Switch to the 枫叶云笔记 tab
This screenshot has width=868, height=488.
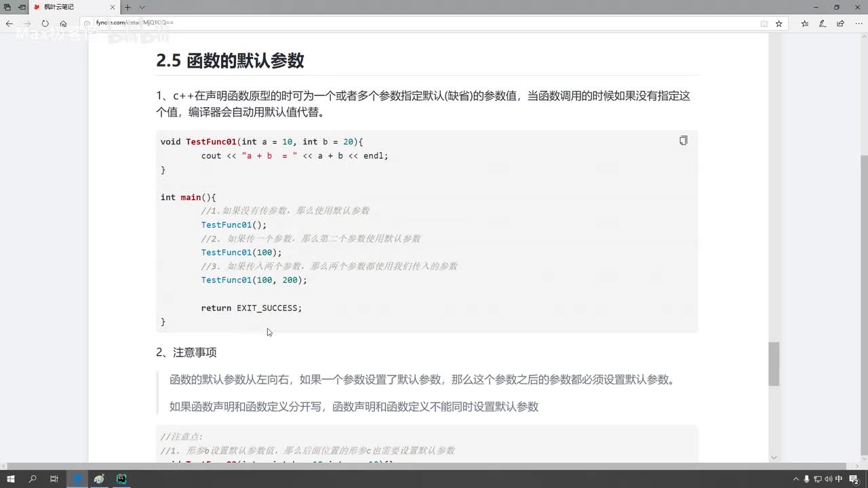coord(75,7)
